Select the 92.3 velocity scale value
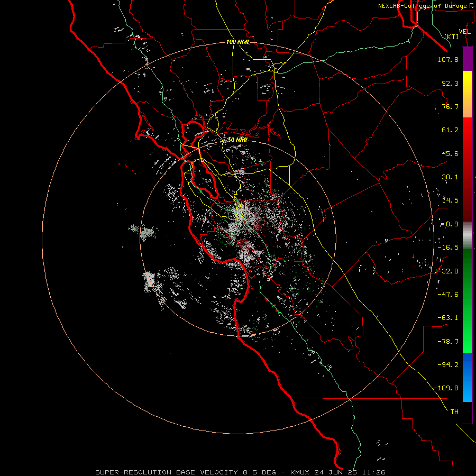Image resolution: width=476 pixels, height=476 pixels. coord(450,83)
